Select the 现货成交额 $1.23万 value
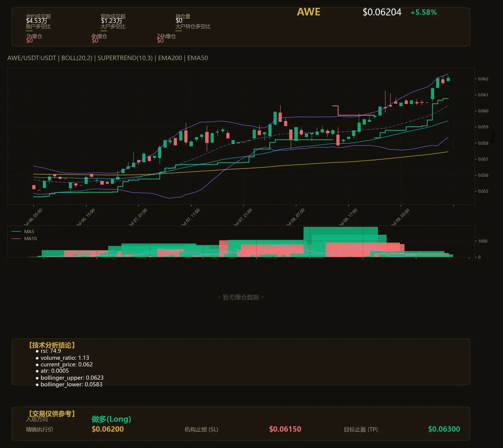Viewport: 503px width, 448px height. [112, 21]
